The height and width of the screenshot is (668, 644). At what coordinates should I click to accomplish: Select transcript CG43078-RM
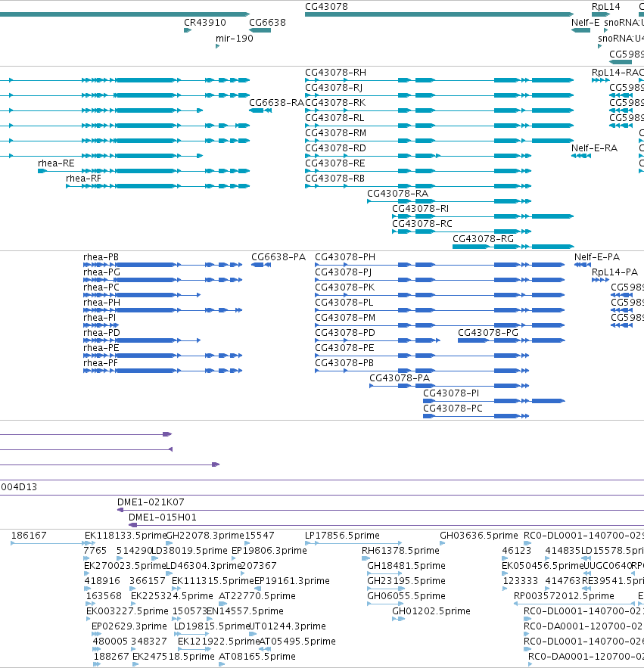(439, 141)
